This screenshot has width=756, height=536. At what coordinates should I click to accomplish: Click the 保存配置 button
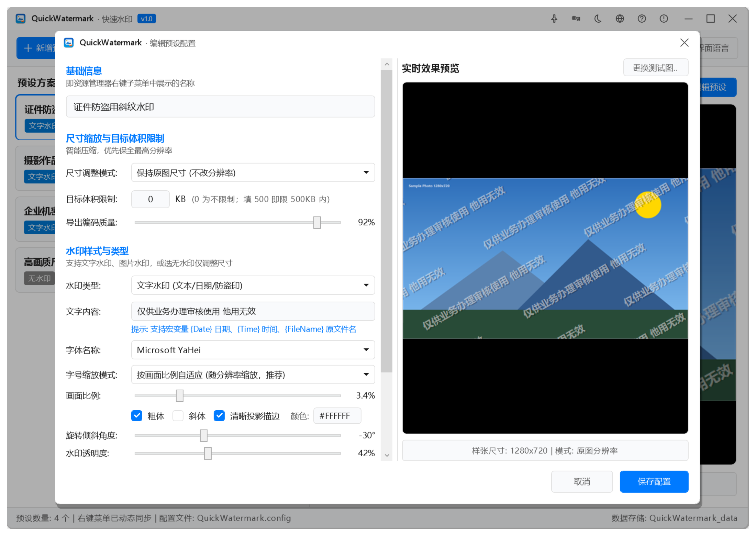tap(654, 482)
